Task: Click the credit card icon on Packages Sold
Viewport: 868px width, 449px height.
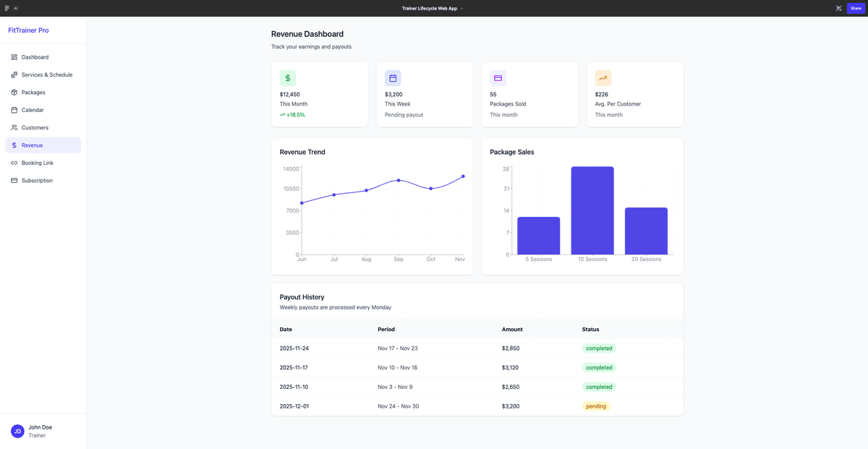Action: (x=498, y=77)
